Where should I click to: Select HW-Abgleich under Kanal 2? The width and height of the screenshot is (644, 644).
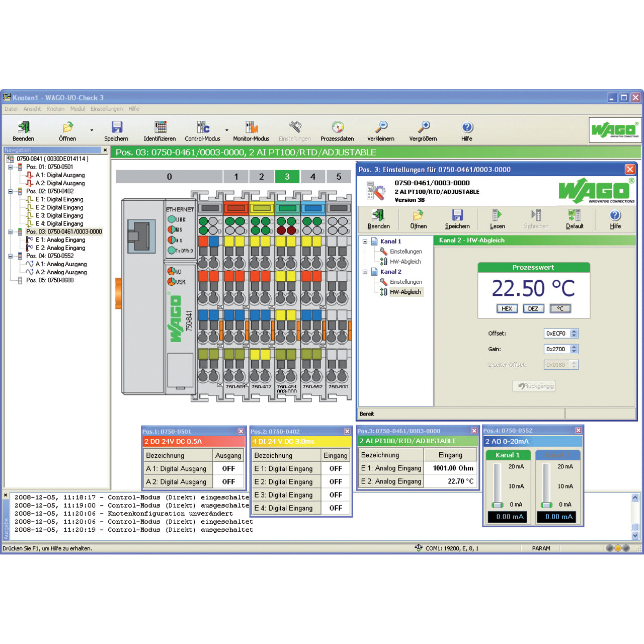pos(406,292)
